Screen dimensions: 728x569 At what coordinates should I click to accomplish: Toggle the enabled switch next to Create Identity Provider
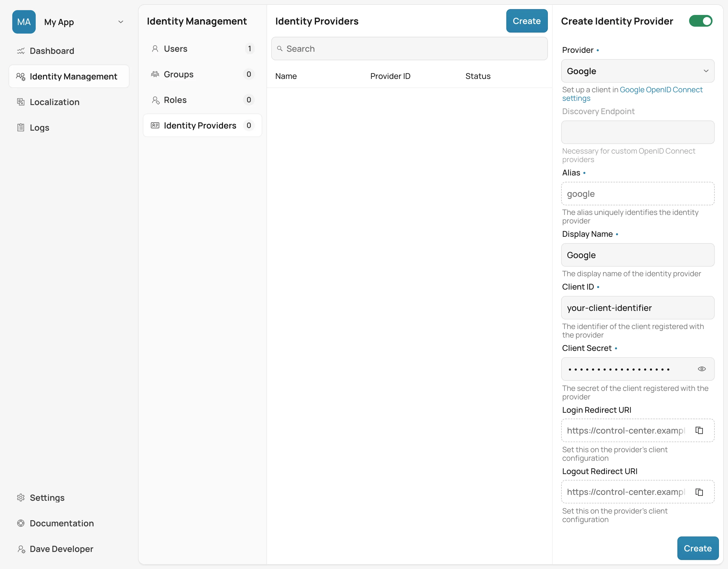click(x=701, y=21)
